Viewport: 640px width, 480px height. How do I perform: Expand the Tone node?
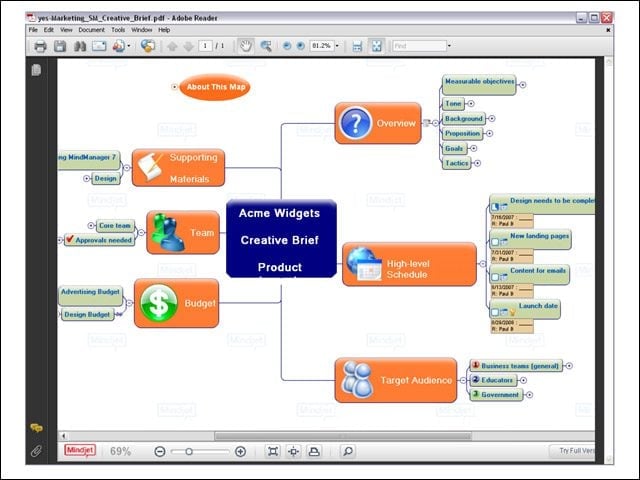[x=471, y=104]
